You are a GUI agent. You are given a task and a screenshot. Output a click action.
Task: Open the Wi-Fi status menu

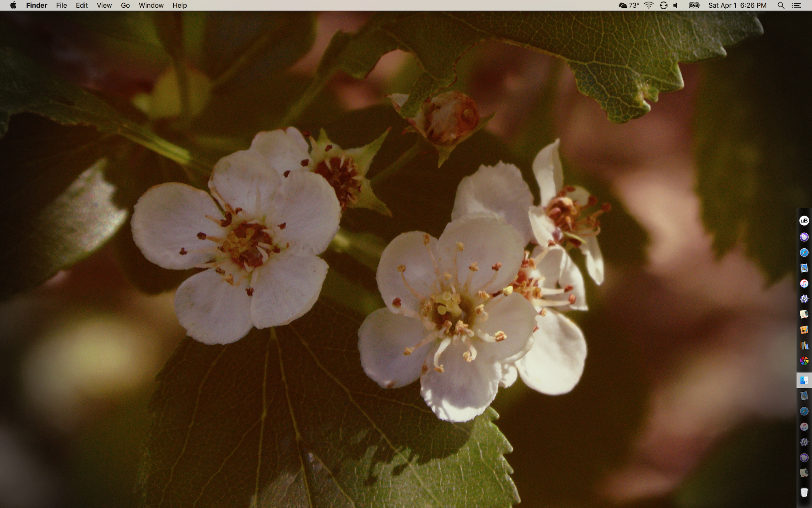(x=649, y=5)
